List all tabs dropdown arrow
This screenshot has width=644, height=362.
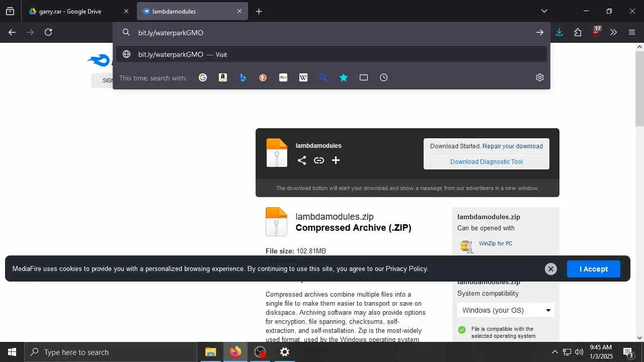544,11
